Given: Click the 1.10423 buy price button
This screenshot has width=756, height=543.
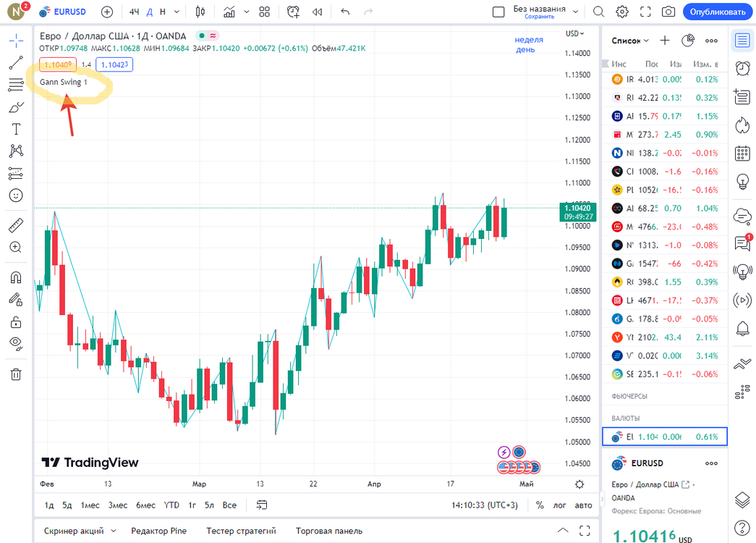Looking at the screenshot, I should pos(114,64).
